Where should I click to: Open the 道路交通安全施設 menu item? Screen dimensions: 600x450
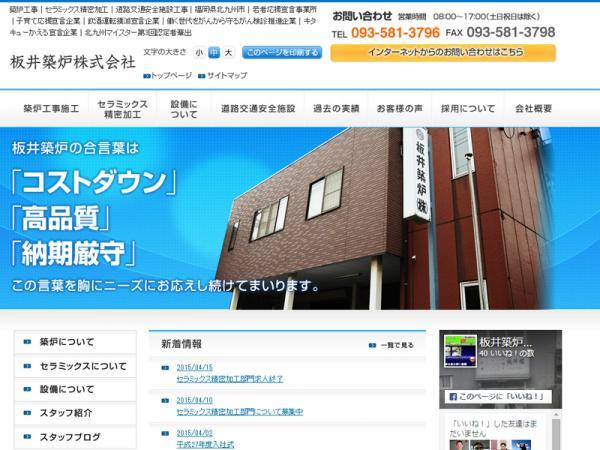click(258, 109)
